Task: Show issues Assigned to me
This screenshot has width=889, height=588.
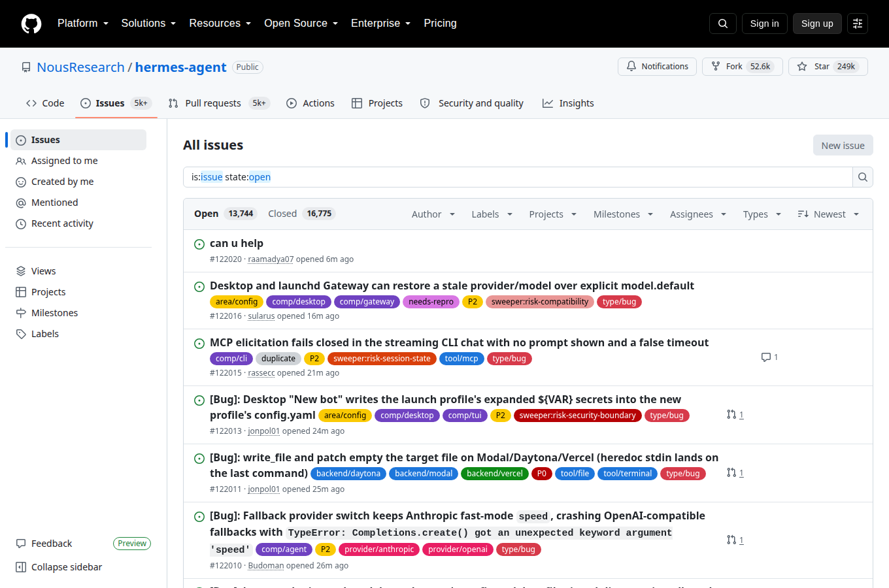Action: tap(78, 161)
